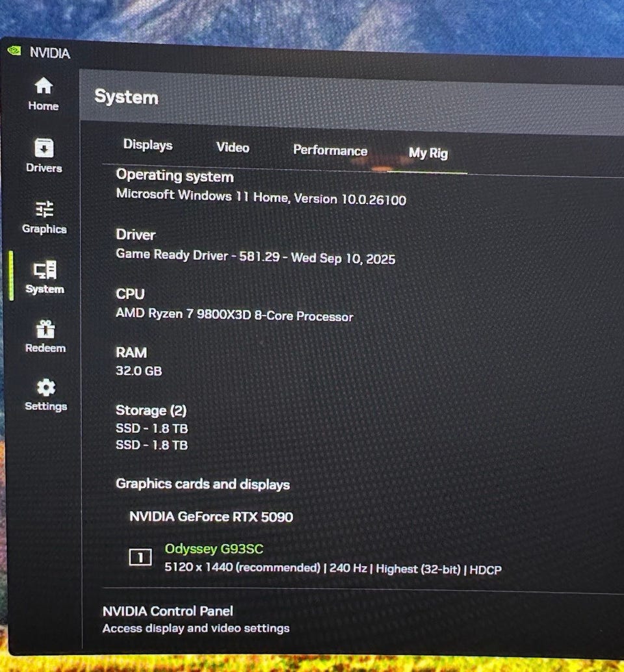
Task: Click NVIDIA GeForce RTX 5090 text
Action: [x=211, y=517]
